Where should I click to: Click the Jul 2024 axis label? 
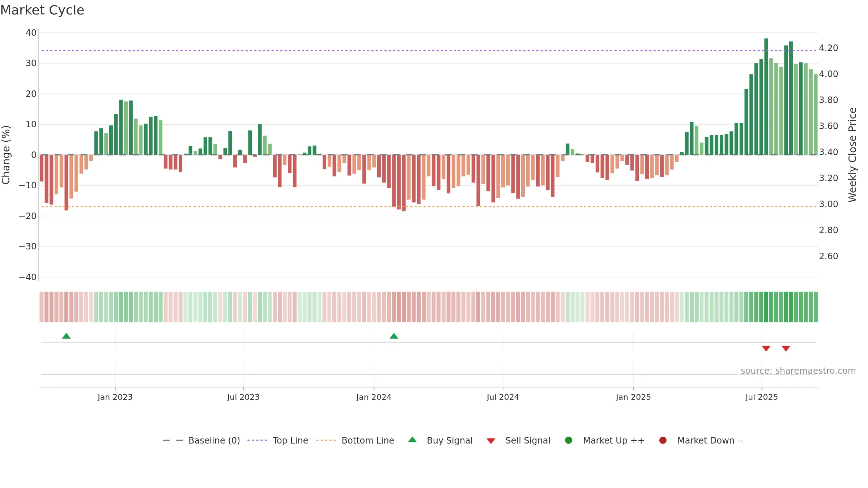[503, 397]
